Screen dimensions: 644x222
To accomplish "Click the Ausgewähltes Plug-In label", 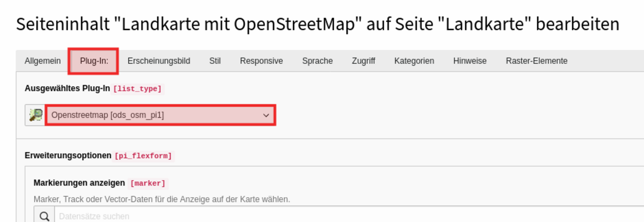I will click(x=67, y=89).
